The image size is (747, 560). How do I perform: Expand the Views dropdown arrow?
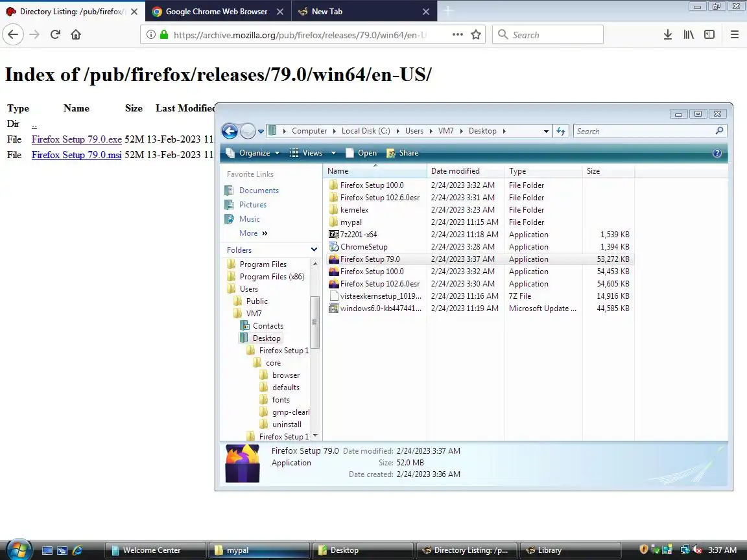pos(333,153)
